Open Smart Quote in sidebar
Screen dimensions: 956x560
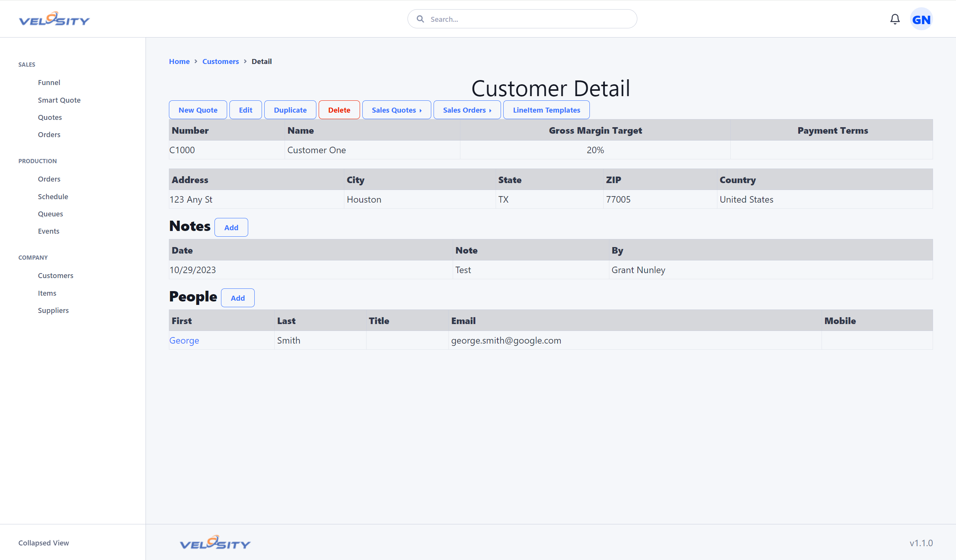(59, 100)
